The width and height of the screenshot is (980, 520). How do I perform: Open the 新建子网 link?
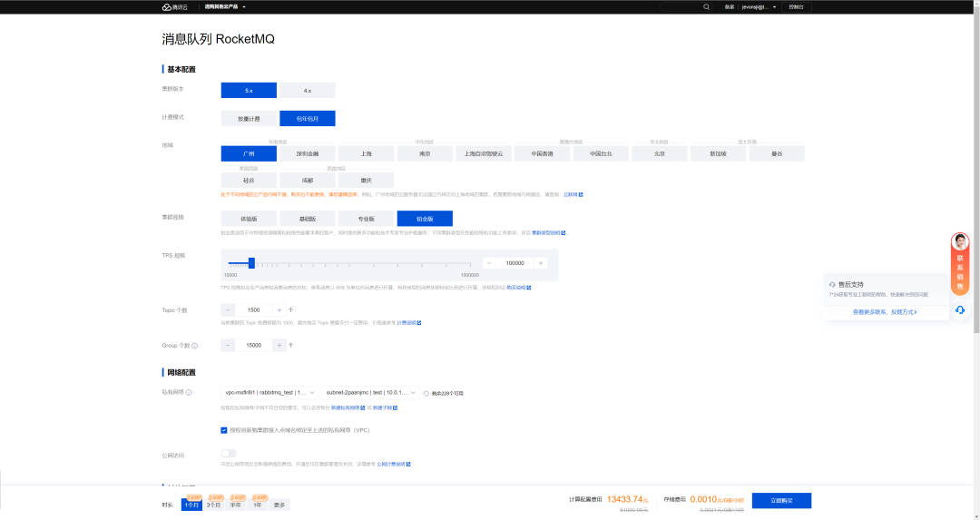point(385,407)
